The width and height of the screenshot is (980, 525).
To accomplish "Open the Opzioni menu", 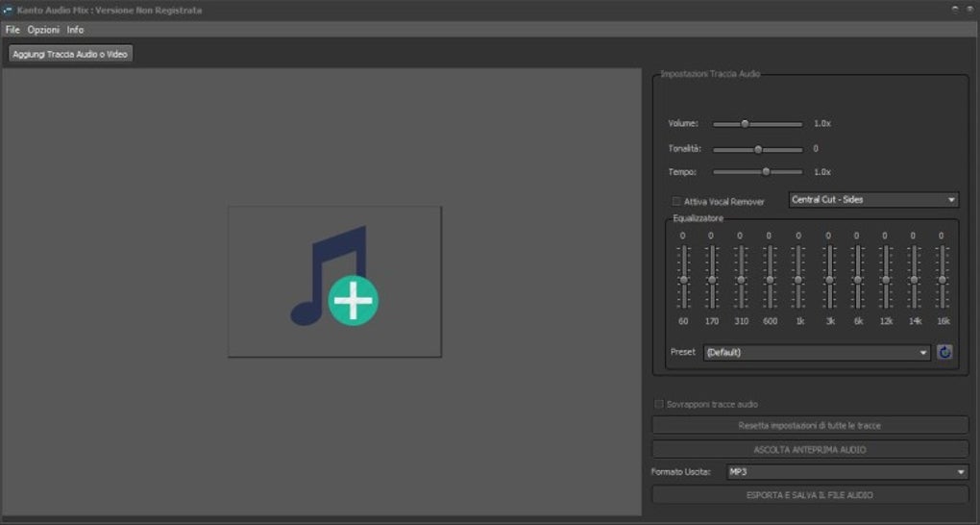I will 43,30.
